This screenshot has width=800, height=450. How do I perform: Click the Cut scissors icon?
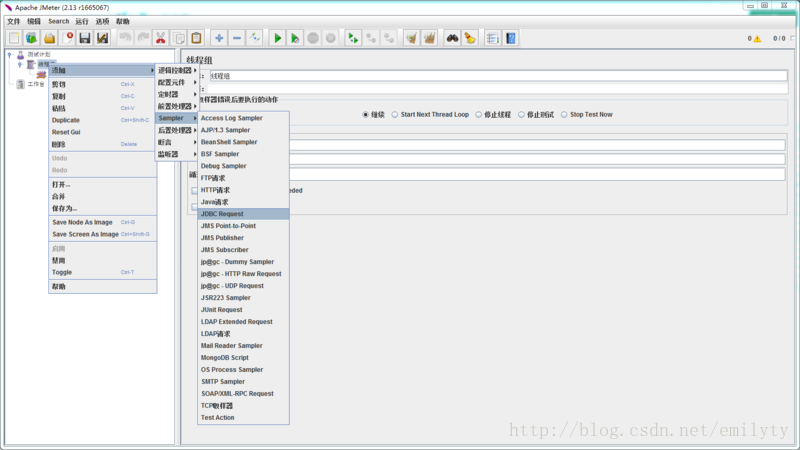(161, 38)
